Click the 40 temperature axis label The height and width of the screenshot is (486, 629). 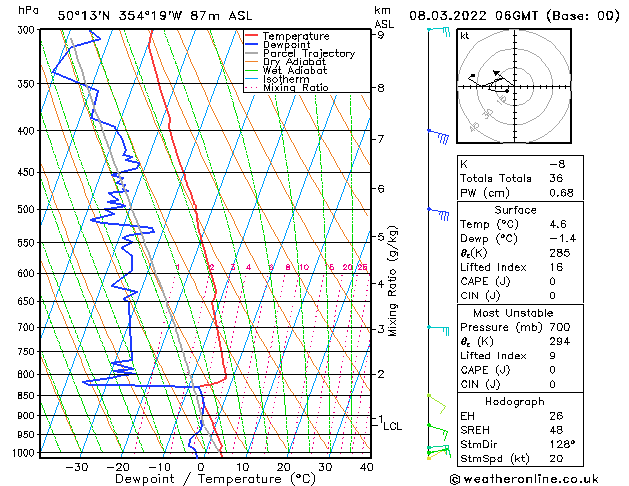coord(367,467)
